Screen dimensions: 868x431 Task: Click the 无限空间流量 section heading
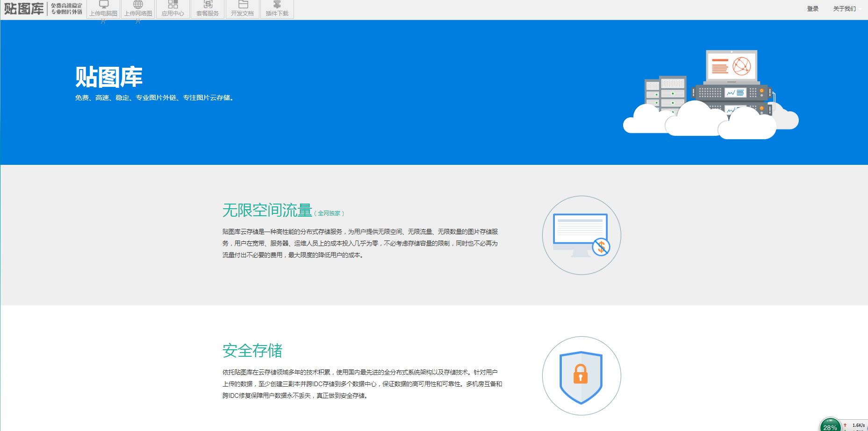click(267, 211)
